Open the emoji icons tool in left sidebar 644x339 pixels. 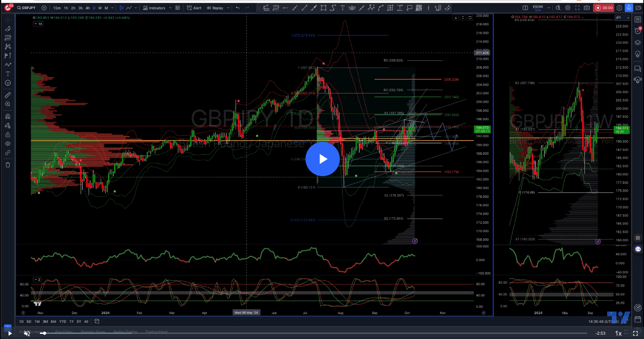[8, 83]
